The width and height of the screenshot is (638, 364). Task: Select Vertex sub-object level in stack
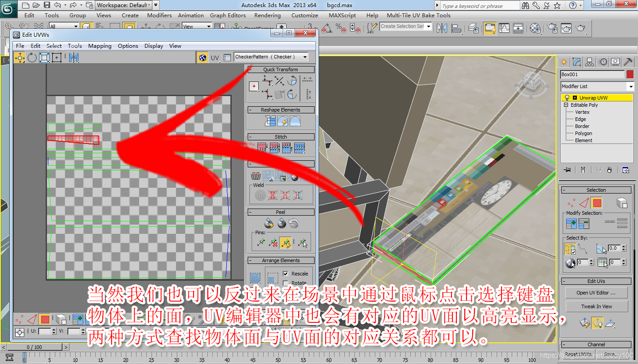click(582, 112)
